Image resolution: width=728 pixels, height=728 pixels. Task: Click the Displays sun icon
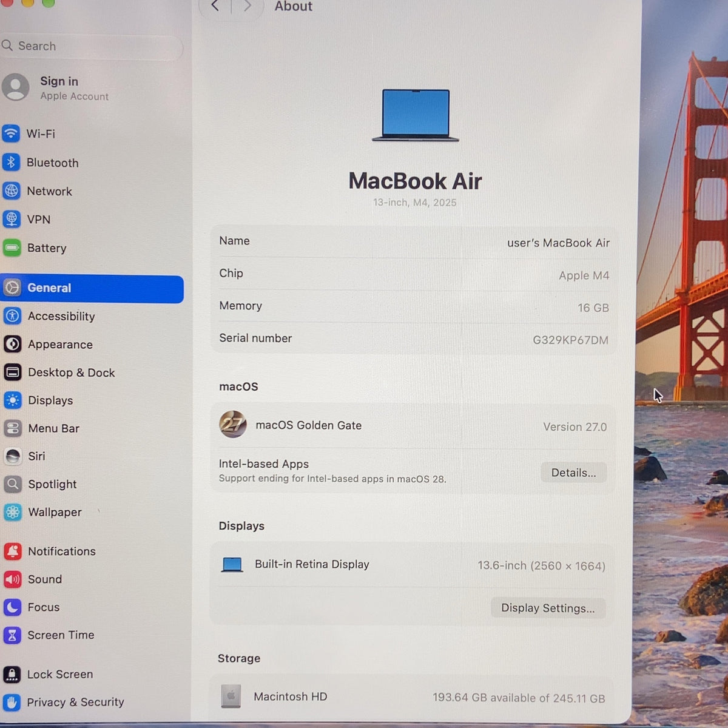13,400
